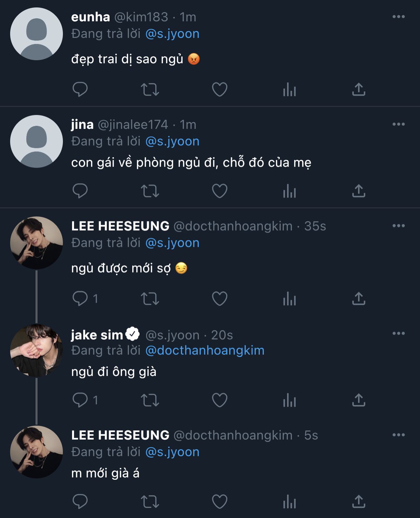Open more options menu on jake sim's tweet
420x518 pixels.
(398, 333)
